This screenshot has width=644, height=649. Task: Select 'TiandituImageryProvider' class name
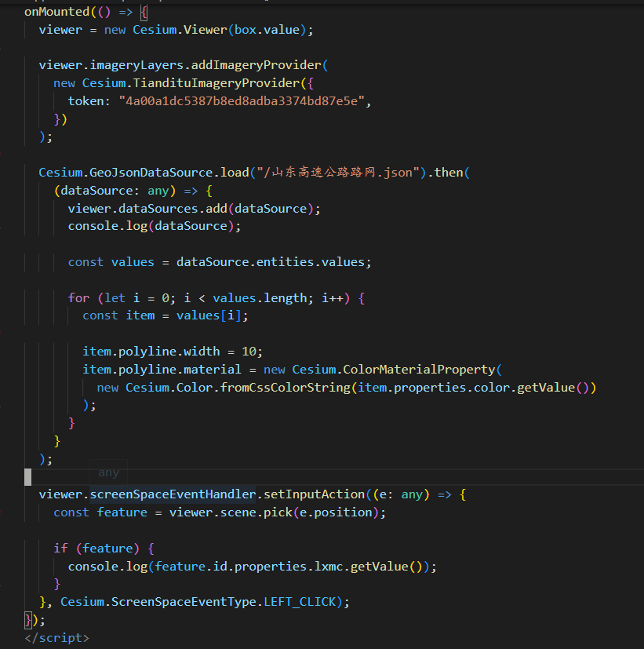click(216, 83)
